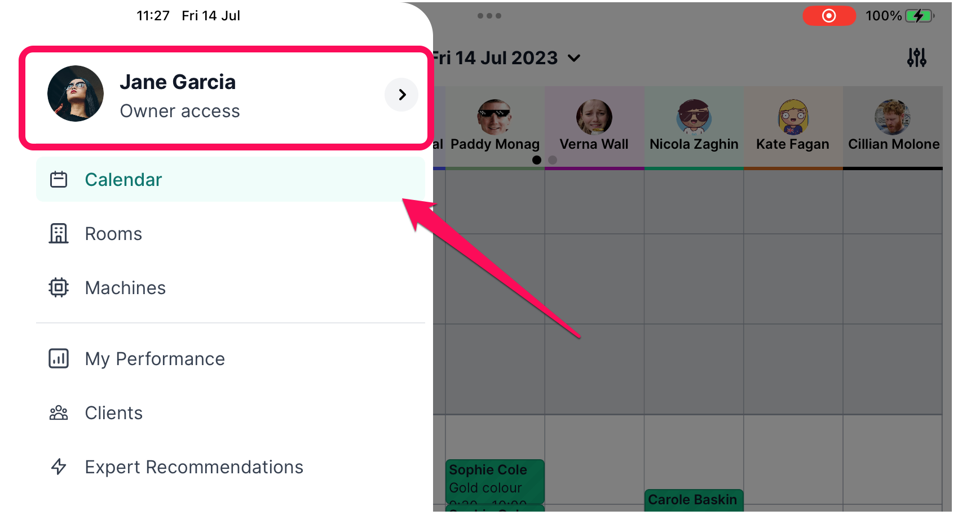Click the My Performance chart icon
Viewport: 980px width, 524px height.
pyautogui.click(x=59, y=358)
